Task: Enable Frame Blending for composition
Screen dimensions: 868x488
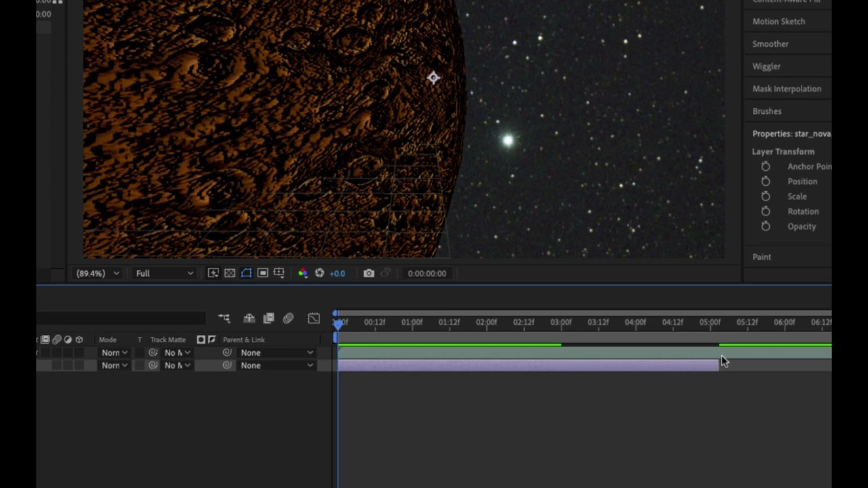Action: (x=269, y=318)
